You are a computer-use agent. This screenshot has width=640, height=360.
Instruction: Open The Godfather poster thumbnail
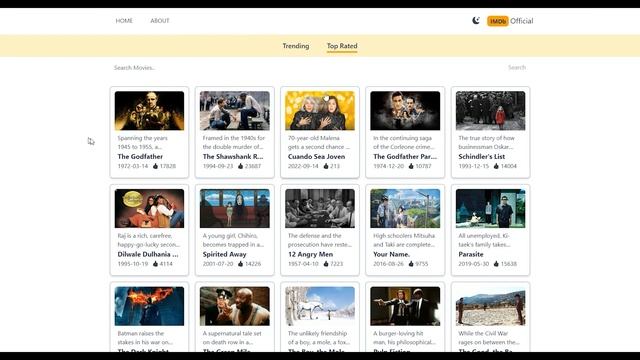149,111
